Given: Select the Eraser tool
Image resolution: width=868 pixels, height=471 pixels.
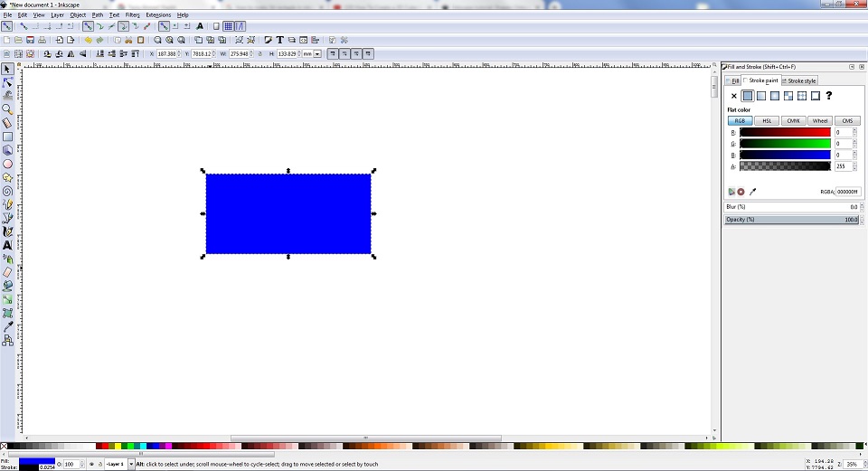Looking at the screenshot, I should pos(7,272).
